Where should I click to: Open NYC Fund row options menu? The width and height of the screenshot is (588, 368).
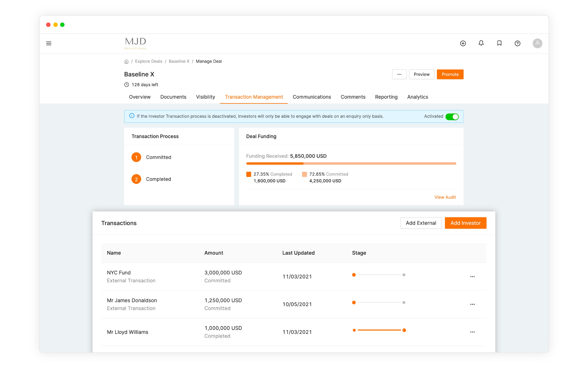click(472, 277)
